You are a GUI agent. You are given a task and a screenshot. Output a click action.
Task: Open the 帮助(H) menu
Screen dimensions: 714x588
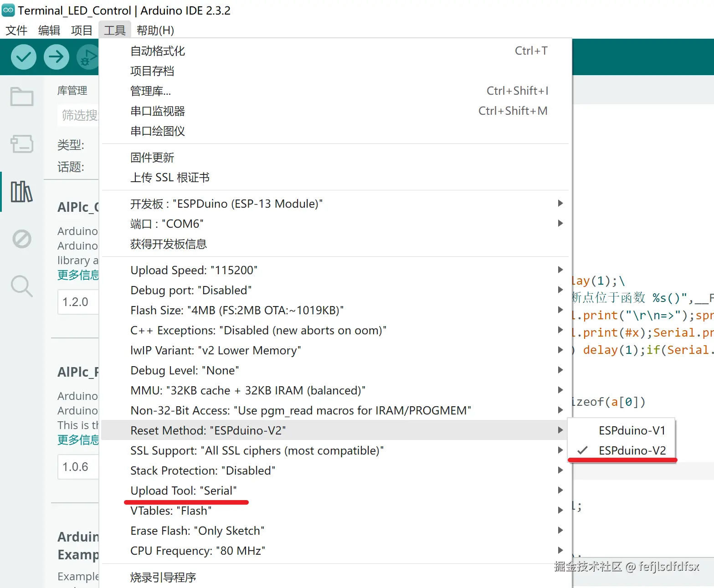pyautogui.click(x=155, y=30)
